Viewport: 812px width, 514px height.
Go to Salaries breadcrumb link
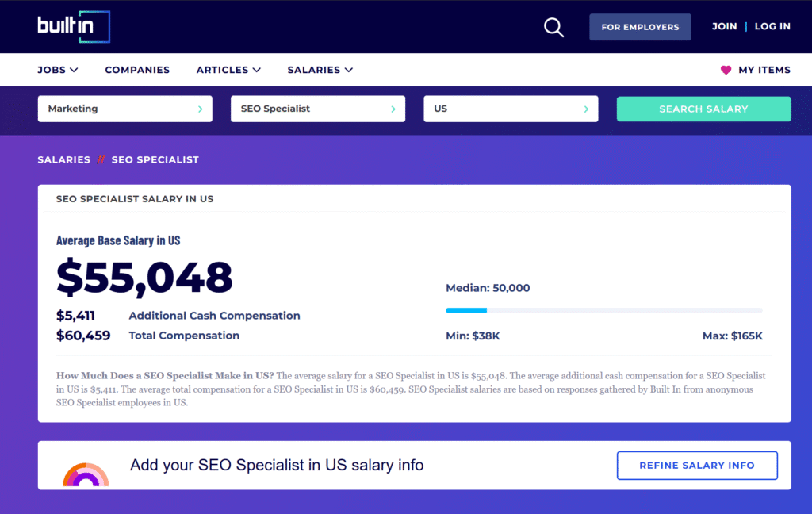point(63,159)
